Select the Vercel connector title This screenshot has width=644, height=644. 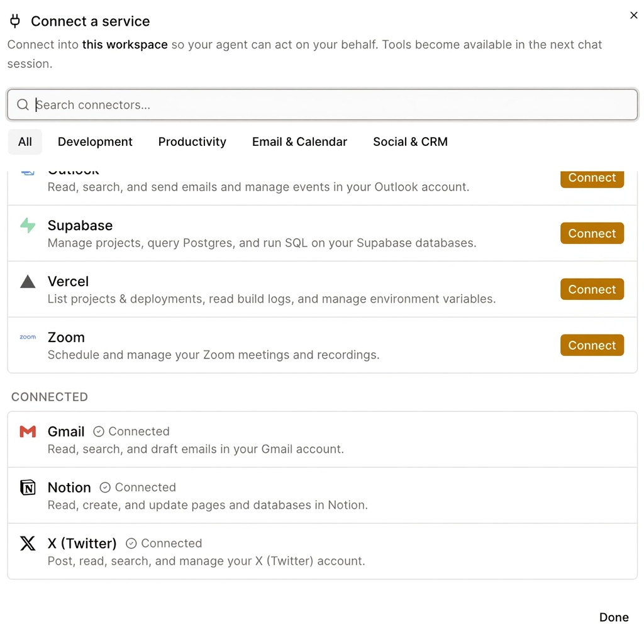[x=68, y=281]
